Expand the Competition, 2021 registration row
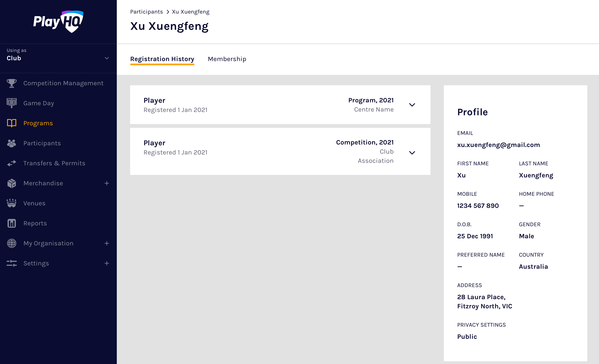This screenshot has width=599, height=364. click(412, 153)
